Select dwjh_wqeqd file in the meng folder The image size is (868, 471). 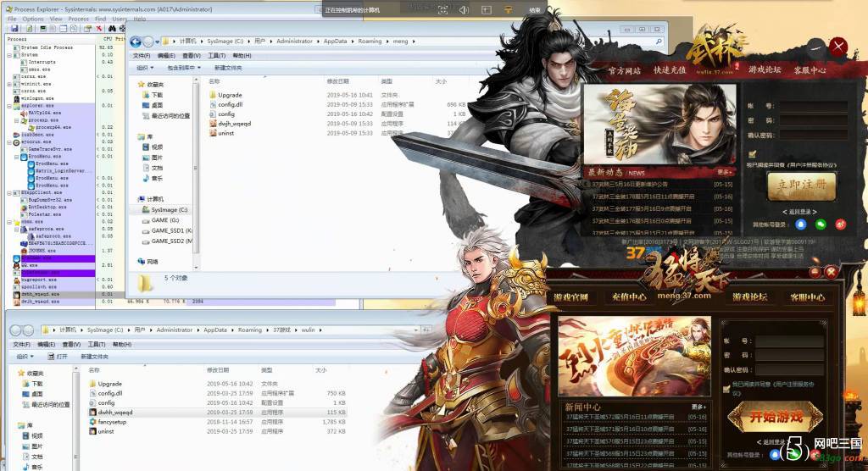[230, 124]
